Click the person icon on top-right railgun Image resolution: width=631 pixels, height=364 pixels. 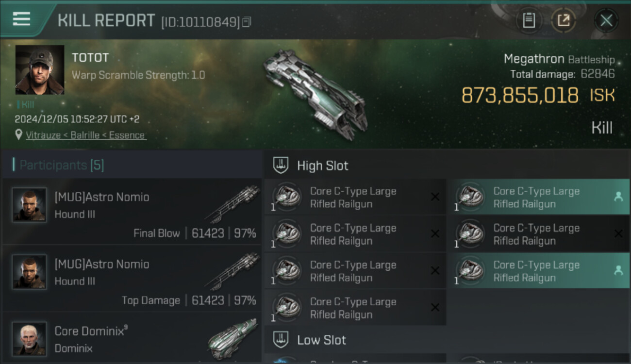click(618, 197)
